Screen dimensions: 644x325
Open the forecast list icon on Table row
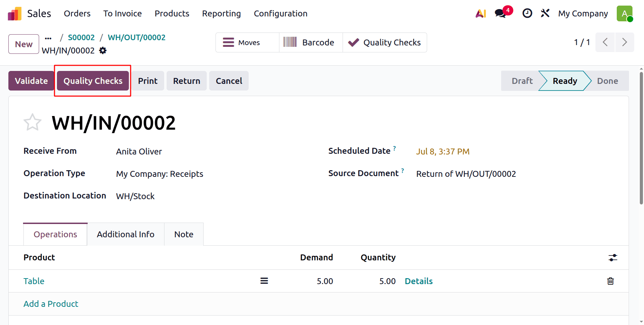(264, 281)
